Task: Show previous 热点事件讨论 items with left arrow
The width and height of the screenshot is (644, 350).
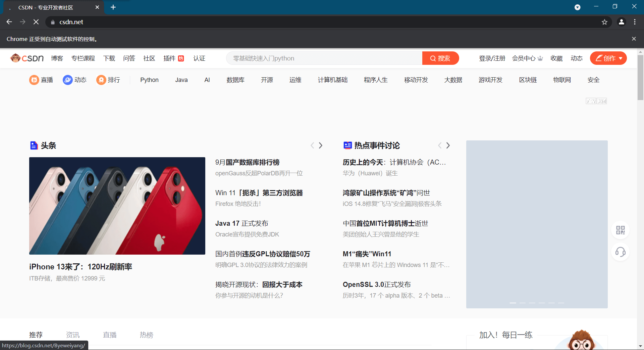Action: pos(440,145)
